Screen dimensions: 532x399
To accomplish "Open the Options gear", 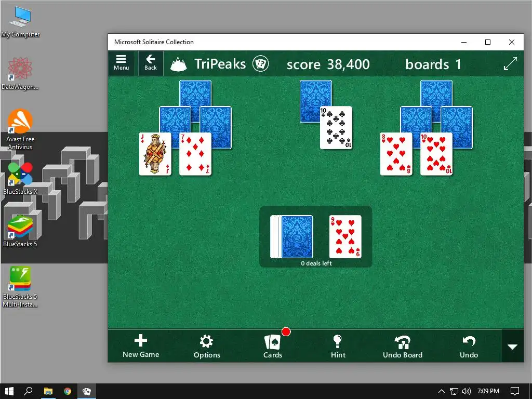I will pos(207,347).
